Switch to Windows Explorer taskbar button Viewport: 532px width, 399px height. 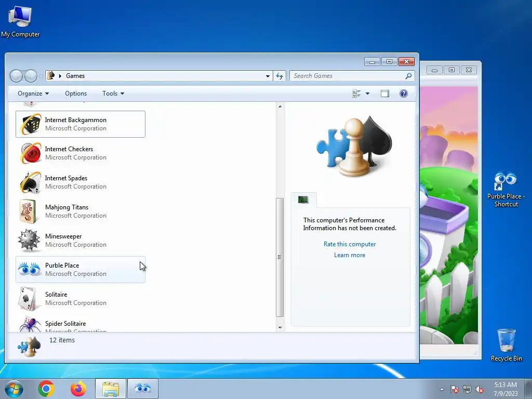pos(110,389)
